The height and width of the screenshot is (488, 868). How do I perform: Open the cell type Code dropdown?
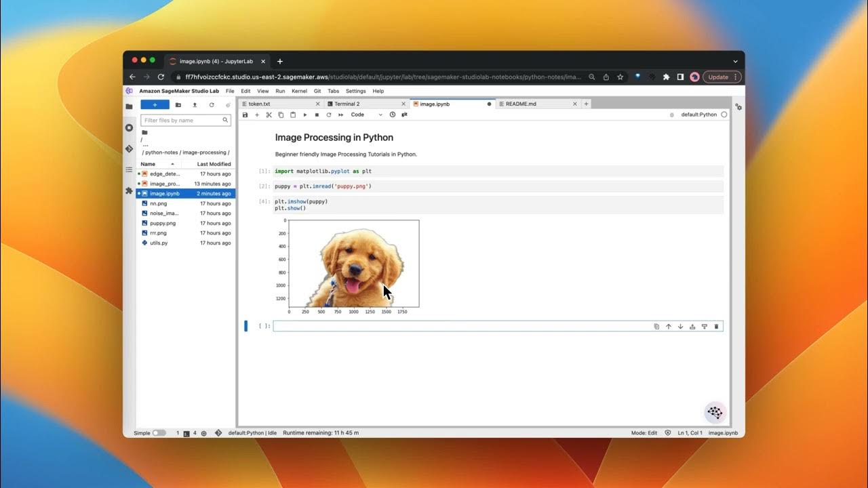click(367, 115)
